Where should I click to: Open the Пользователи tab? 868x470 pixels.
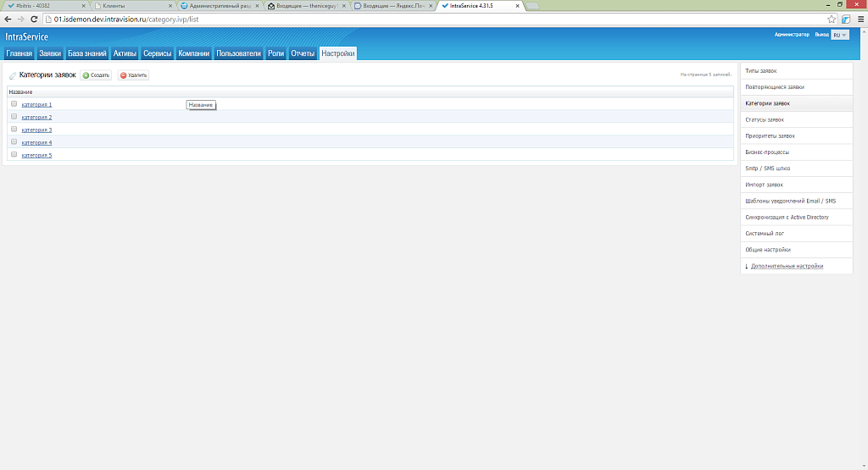pos(238,53)
